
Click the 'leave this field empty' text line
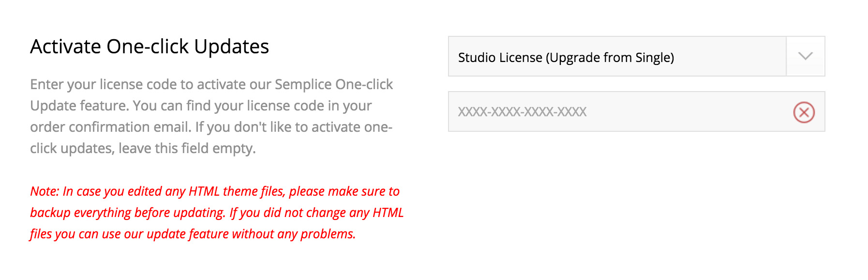point(143,148)
